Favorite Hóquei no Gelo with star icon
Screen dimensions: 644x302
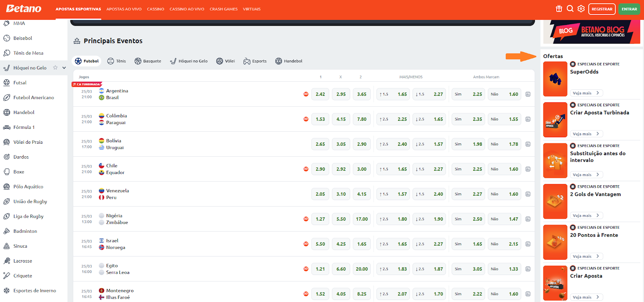click(56, 68)
